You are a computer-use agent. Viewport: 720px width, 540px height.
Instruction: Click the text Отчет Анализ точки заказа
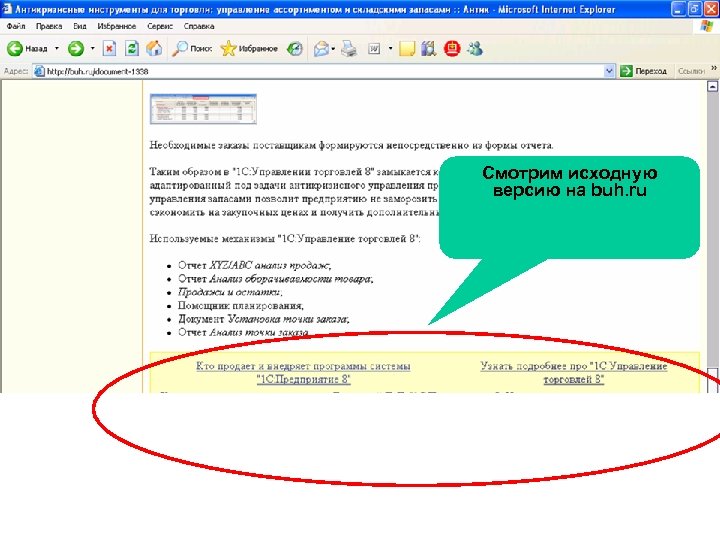click(x=243, y=332)
